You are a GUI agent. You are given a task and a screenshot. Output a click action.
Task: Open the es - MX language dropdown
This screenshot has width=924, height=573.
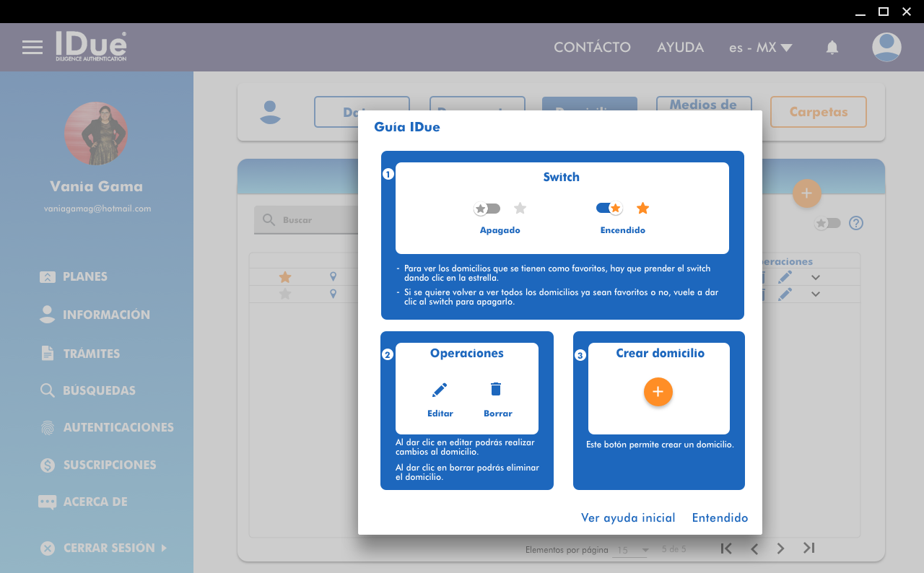coord(761,48)
